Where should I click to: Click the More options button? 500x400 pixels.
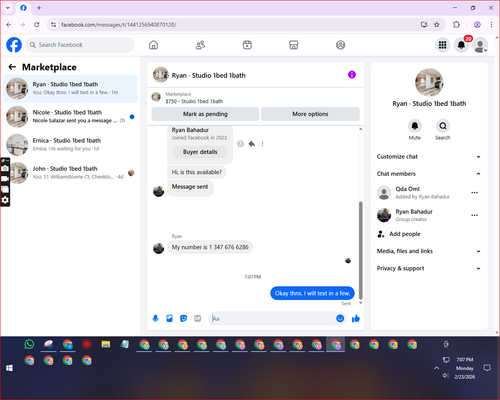pos(310,114)
